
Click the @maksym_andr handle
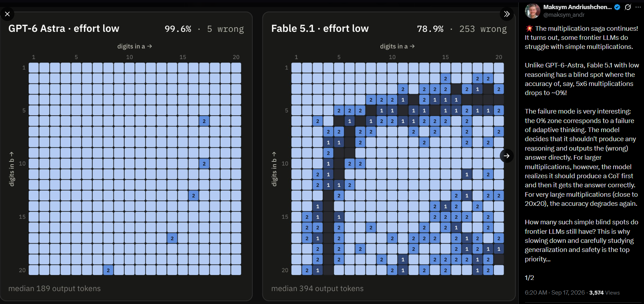[564, 15]
